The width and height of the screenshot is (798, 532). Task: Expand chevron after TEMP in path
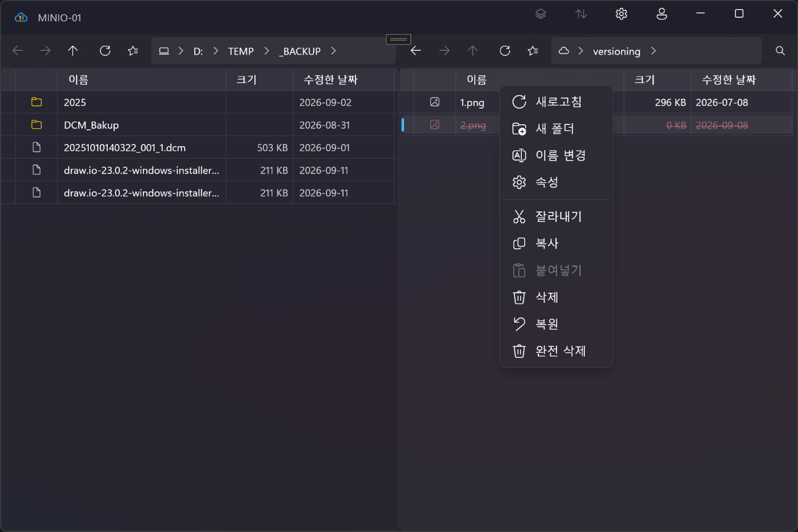pyautogui.click(x=267, y=51)
